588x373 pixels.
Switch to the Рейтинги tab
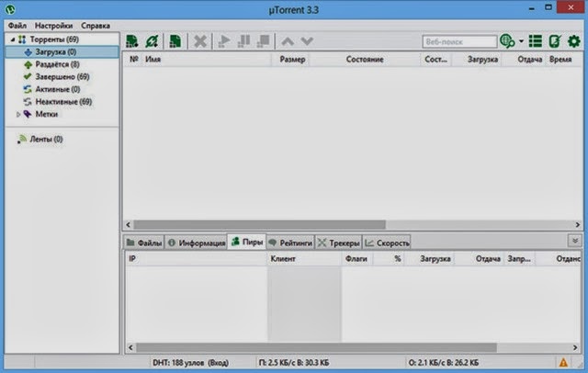pos(290,243)
